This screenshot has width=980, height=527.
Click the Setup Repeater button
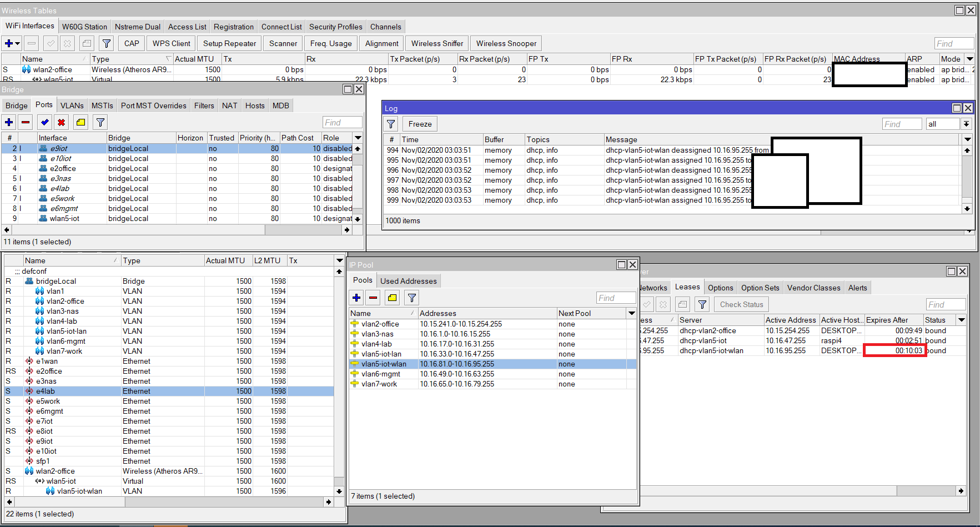[x=229, y=43]
